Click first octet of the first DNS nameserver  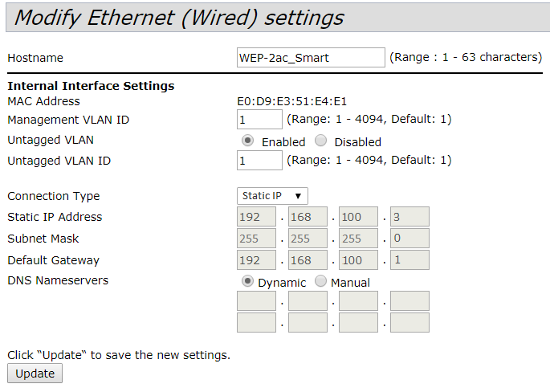pyautogui.click(x=257, y=301)
